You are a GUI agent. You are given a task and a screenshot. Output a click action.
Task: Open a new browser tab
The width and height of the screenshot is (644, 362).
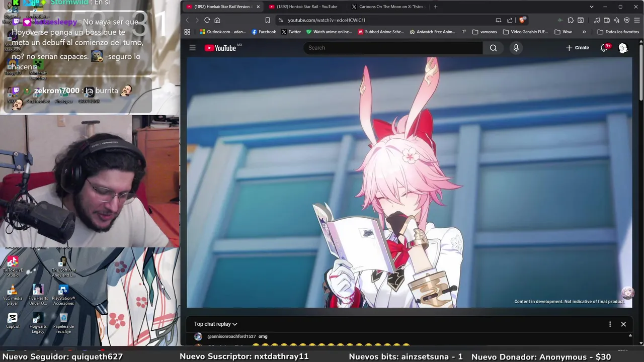point(435,7)
